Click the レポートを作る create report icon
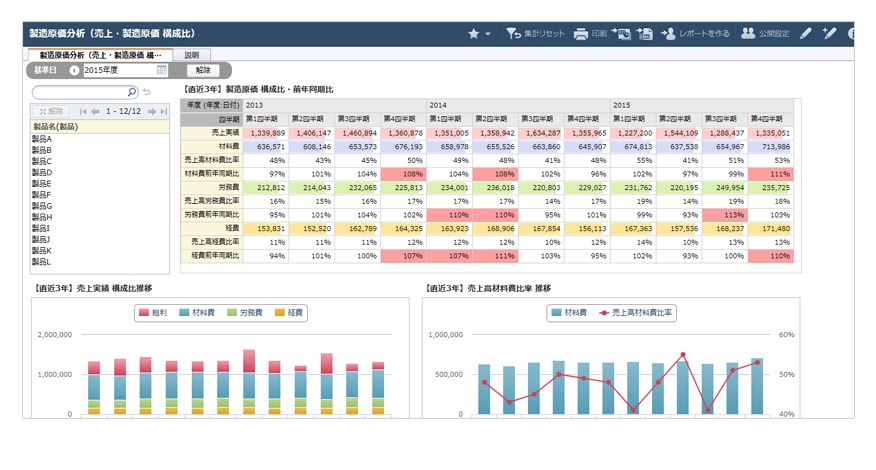Viewport: 876px width, 470px height. click(x=669, y=34)
